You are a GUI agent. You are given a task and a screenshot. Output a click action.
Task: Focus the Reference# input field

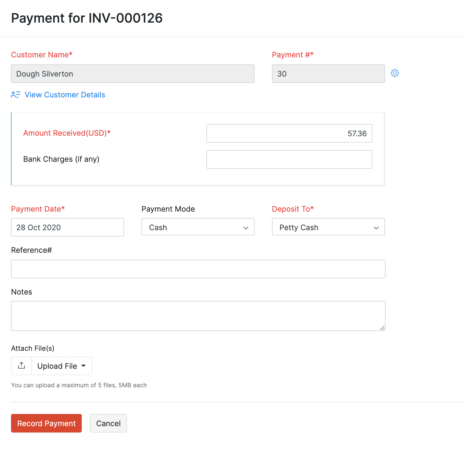tap(198, 269)
